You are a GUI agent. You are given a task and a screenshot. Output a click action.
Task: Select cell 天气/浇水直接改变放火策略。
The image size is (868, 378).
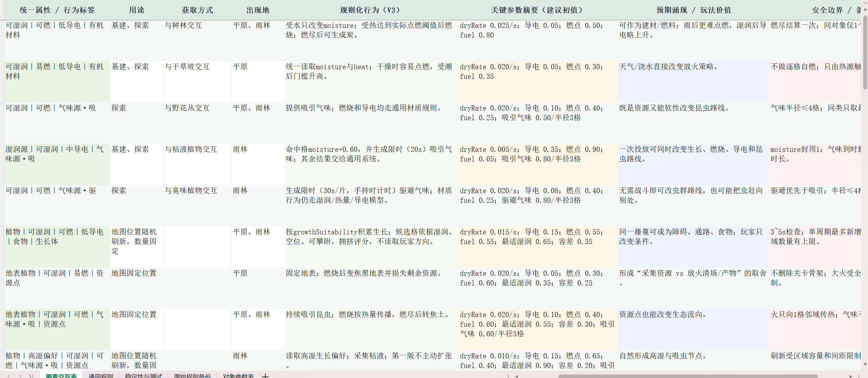(693, 82)
